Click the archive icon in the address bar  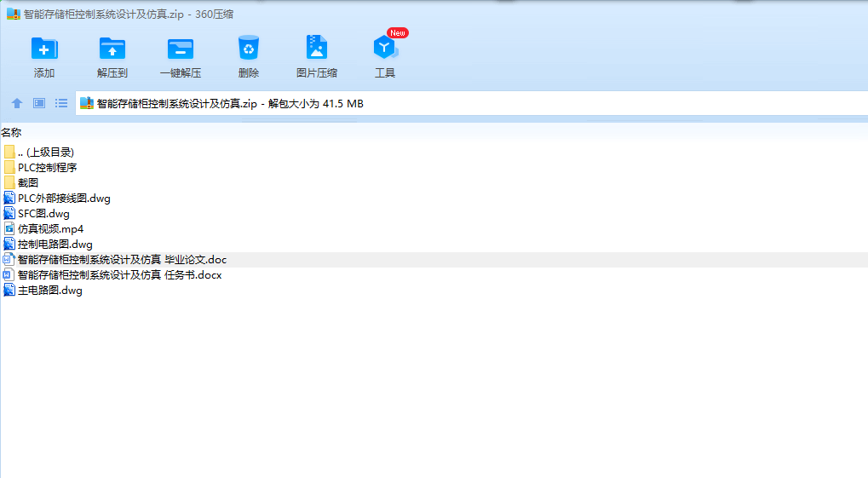(87, 104)
